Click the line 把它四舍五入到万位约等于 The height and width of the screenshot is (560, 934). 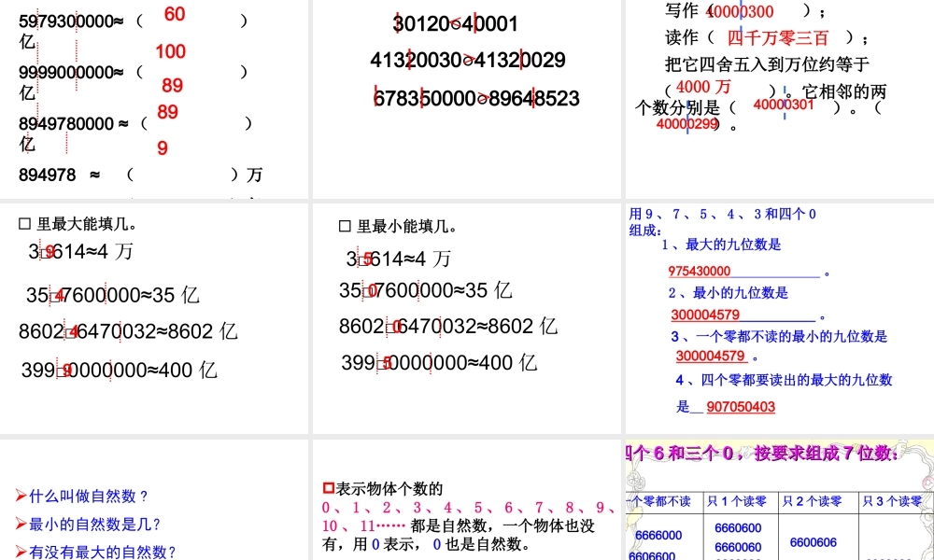[x=767, y=63]
